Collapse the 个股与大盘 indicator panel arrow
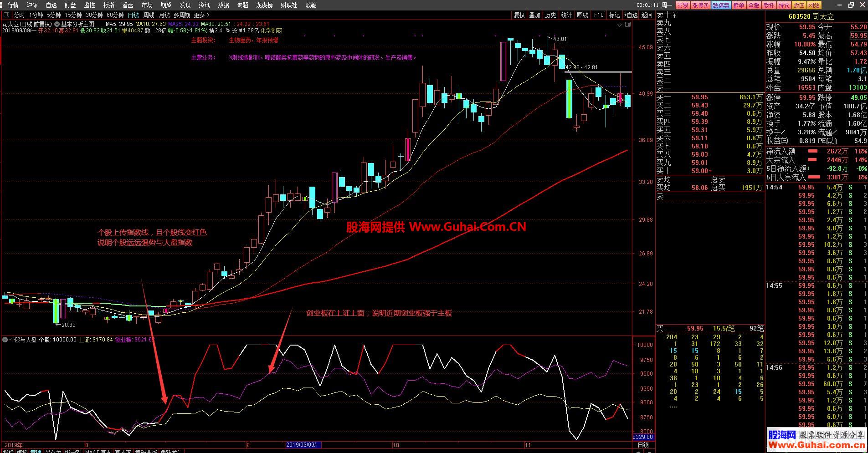The width and height of the screenshot is (868, 453). (5, 340)
